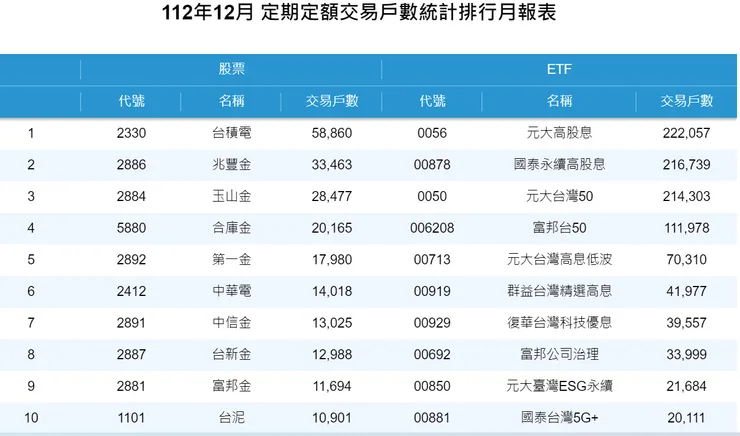Image resolution: width=740 pixels, height=436 pixels.
Task: Click stock name 中信金
Action: point(231,323)
